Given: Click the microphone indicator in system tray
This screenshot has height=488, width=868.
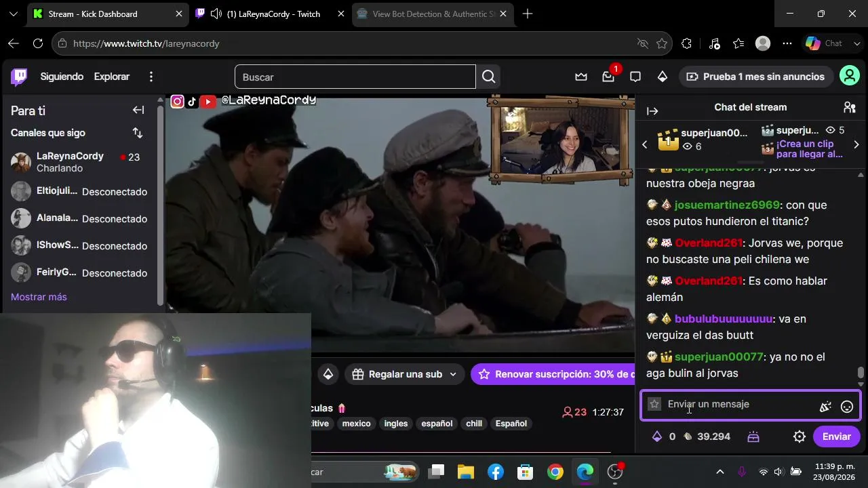Looking at the screenshot, I should pyautogui.click(x=742, y=472).
